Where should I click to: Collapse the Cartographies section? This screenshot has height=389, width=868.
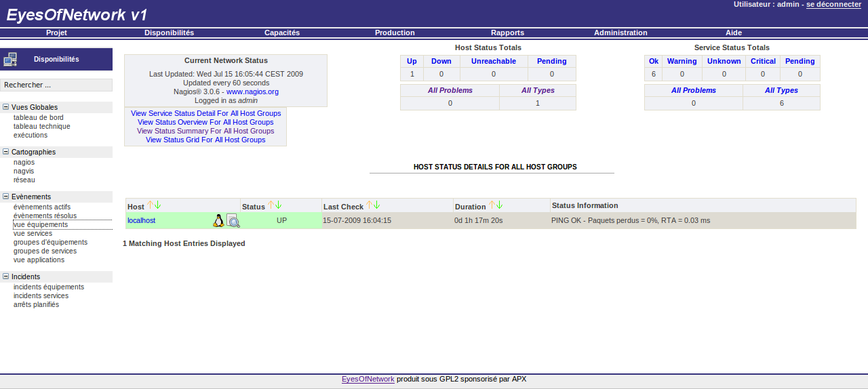(6, 152)
